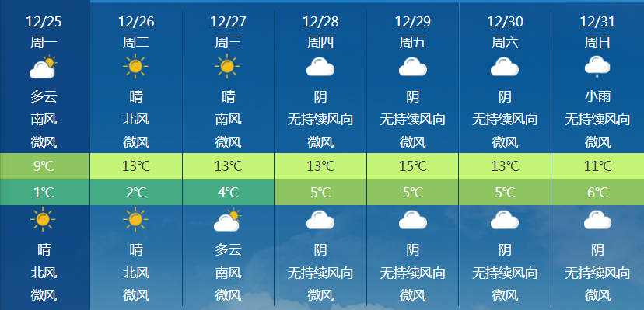The height and width of the screenshot is (310, 644).
Task: Click the overcast cloud daytime icon for 12/28
Action: tap(320, 67)
